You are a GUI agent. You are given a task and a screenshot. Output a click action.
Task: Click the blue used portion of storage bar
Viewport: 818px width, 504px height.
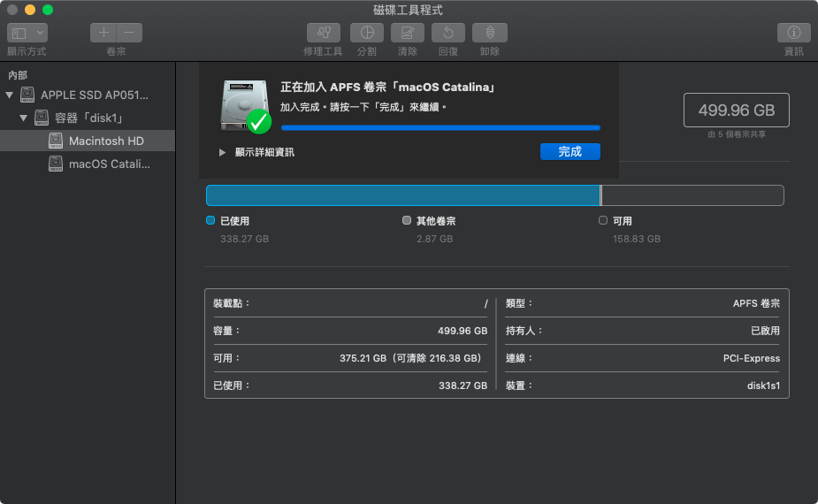click(402, 195)
